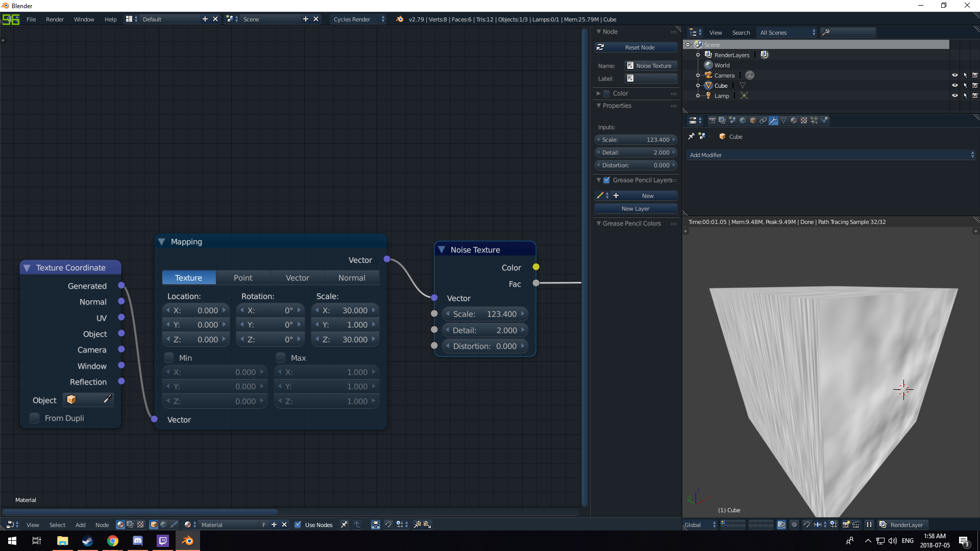Uncheck the Use Nodes checkbox

[x=298, y=524]
